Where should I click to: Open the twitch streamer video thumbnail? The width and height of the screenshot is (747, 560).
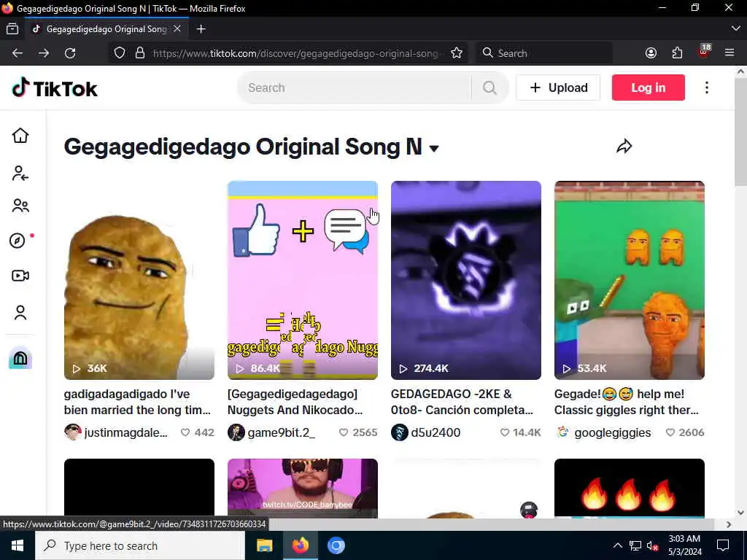[x=303, y=488]
